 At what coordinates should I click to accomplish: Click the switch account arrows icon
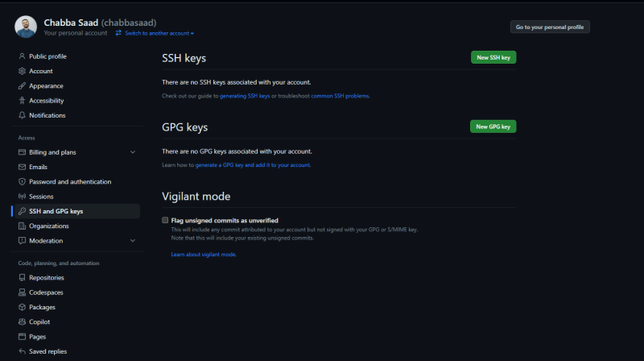click(118, 33)
